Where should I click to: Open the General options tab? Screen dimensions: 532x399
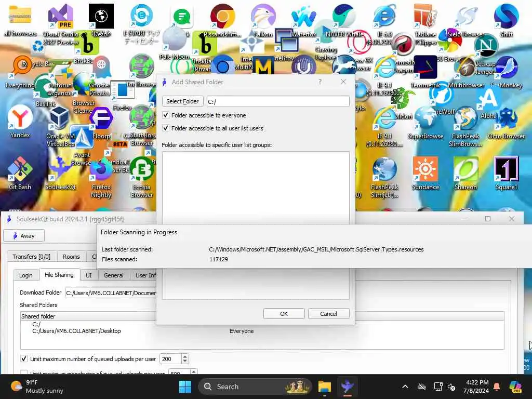[x=114, y=275]
